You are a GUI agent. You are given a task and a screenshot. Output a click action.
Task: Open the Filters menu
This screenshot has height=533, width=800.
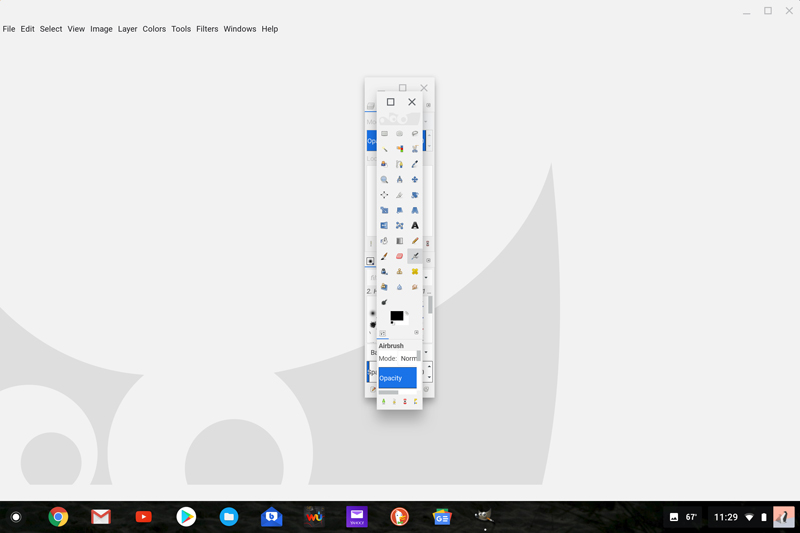(x=207, y=29)
